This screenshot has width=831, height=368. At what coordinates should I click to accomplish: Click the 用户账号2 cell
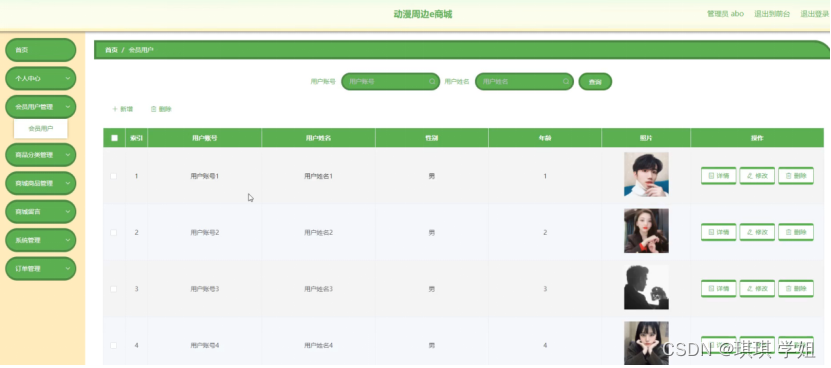(205, 232)
